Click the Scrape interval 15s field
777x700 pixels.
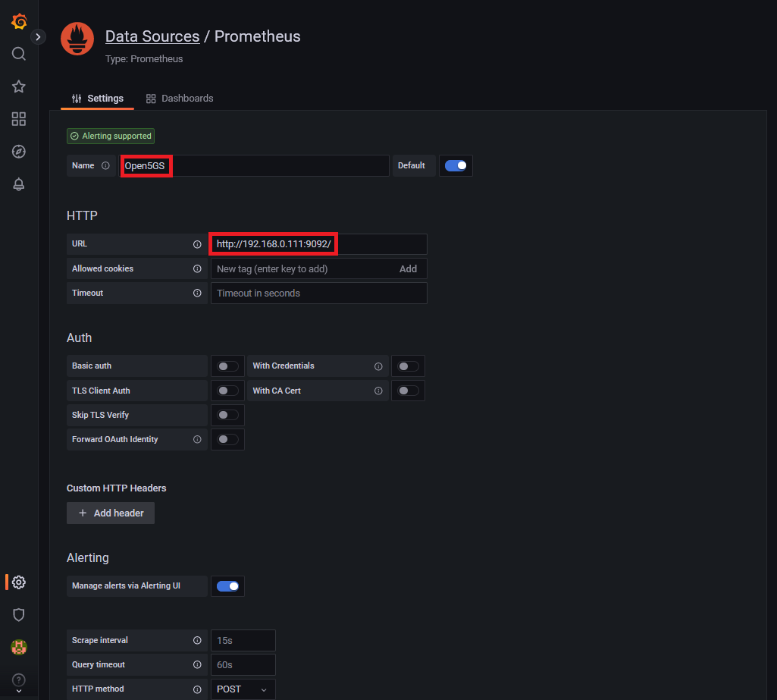[243, 641]
